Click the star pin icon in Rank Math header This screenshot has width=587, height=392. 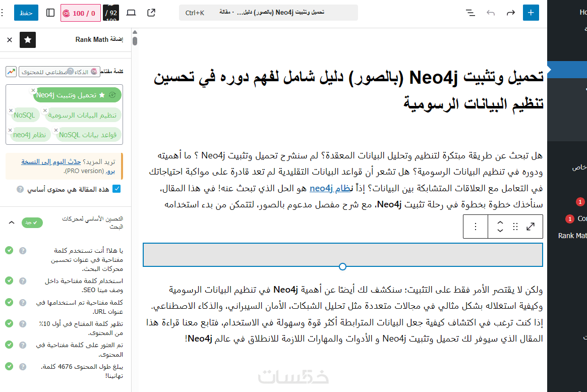(x=28, y=40)
